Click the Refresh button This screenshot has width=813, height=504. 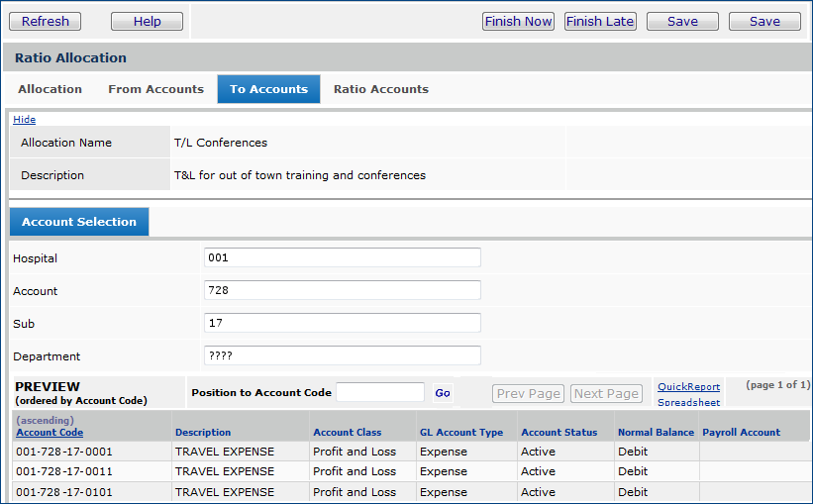click(46, 21)
